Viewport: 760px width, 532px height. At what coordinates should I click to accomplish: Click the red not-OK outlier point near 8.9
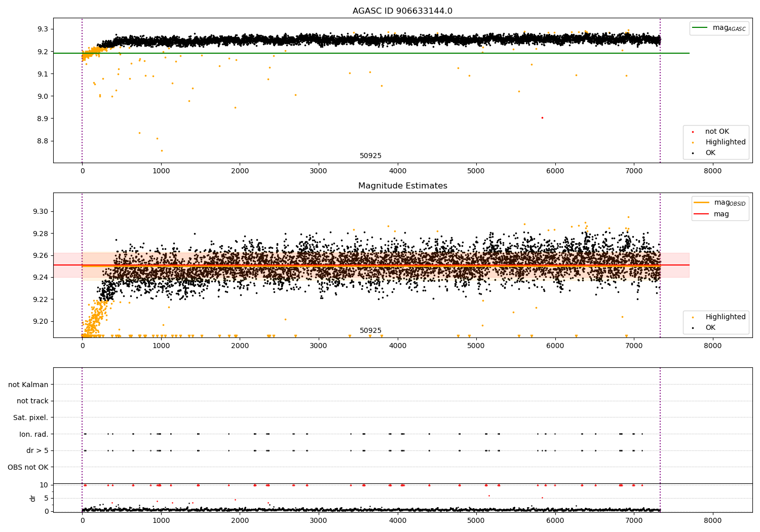tap(542, 118)
